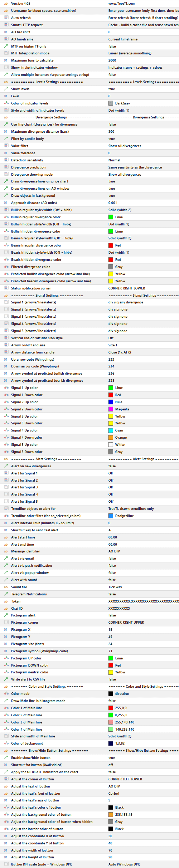The height and width of the screenshot is (868, 179).
Task: Open the Signal 2 'div sig none' dropdown
Action: tap(118, 309)
